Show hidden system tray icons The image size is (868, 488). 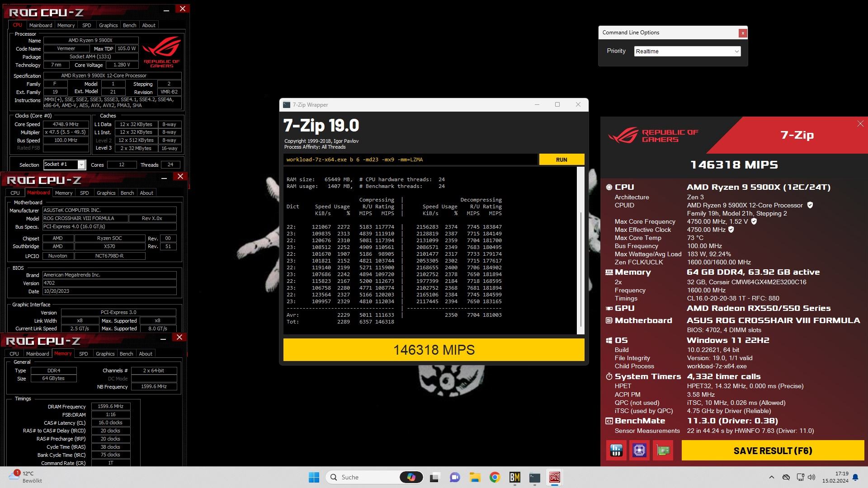(x=772, y=477)
